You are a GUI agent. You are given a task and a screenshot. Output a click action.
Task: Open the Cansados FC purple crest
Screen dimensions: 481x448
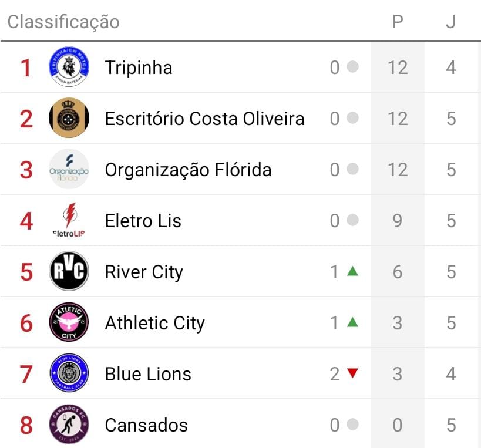coord(69,425)
